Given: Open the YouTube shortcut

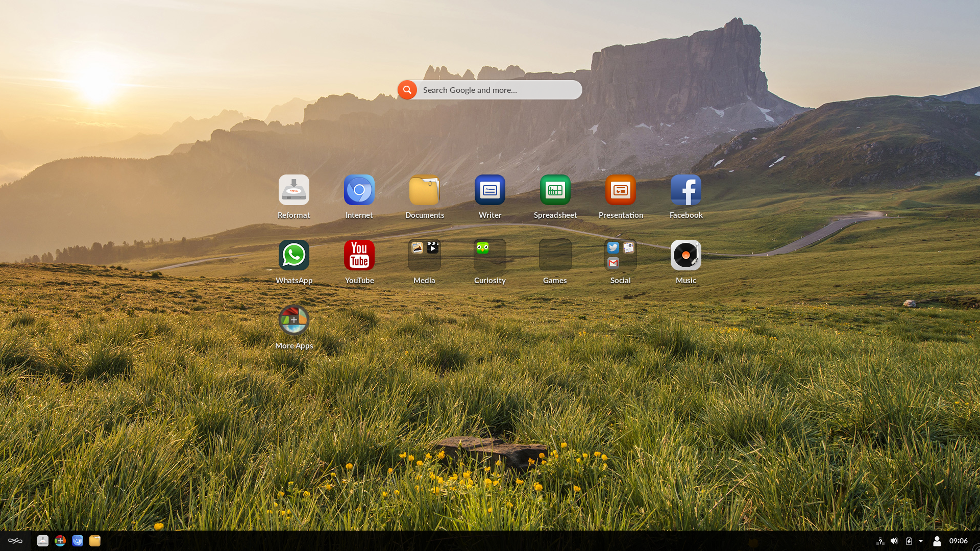Looking at the screenshot, I should (x=359, y=255).
